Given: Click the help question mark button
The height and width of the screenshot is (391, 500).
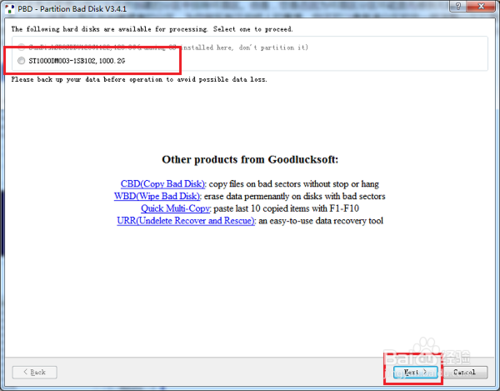Looking at the screenshot, I should pos(458,6).
